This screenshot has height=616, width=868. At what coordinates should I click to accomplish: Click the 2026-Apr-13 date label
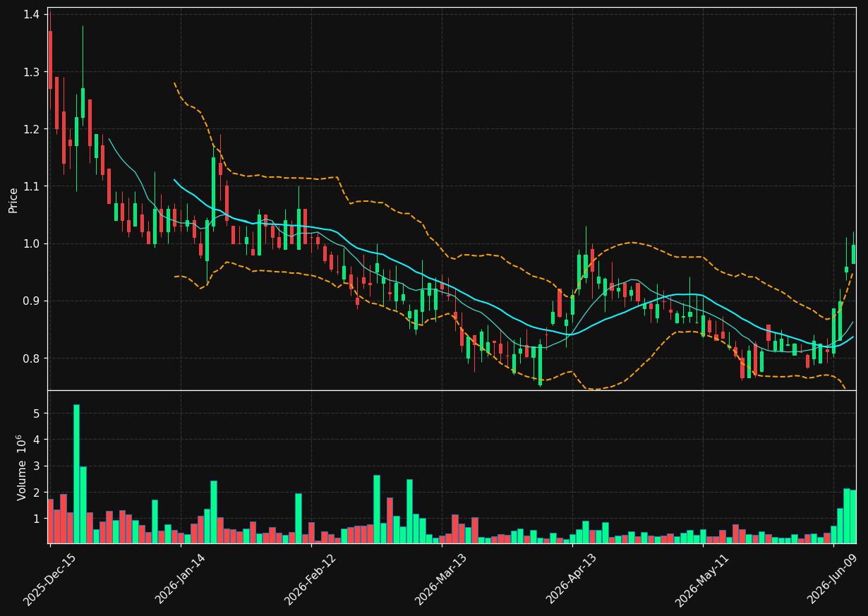(x=572, y=579)
